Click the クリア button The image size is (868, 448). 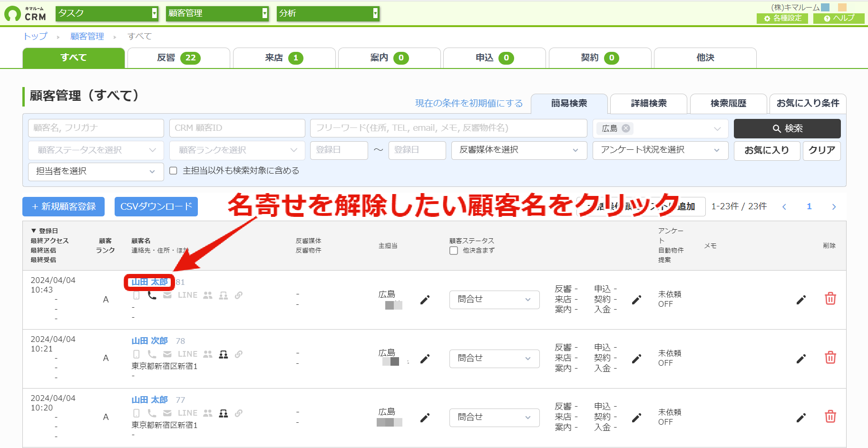[822, 150]
